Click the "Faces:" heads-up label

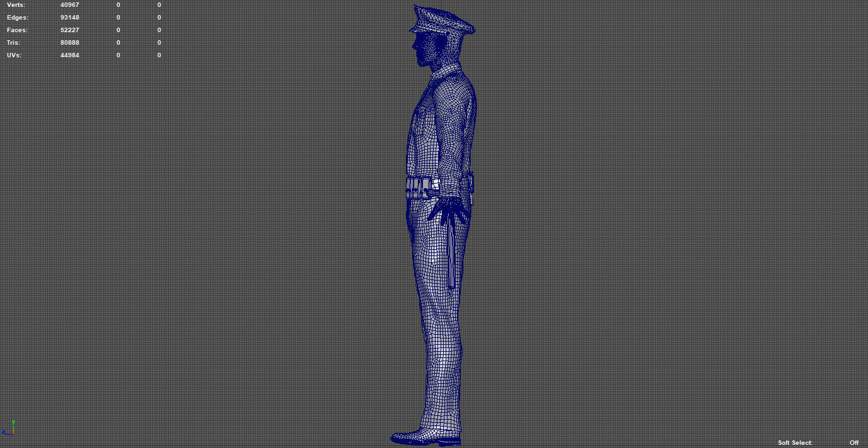(17, 30)
